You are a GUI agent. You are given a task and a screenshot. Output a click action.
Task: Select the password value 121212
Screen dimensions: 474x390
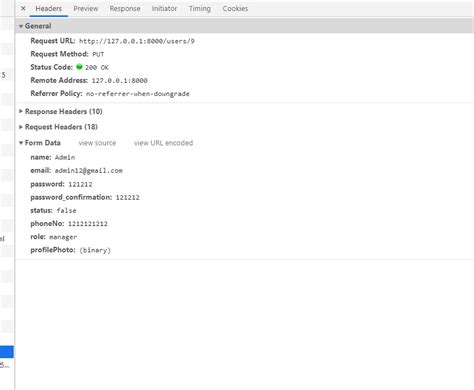(80, 184)
